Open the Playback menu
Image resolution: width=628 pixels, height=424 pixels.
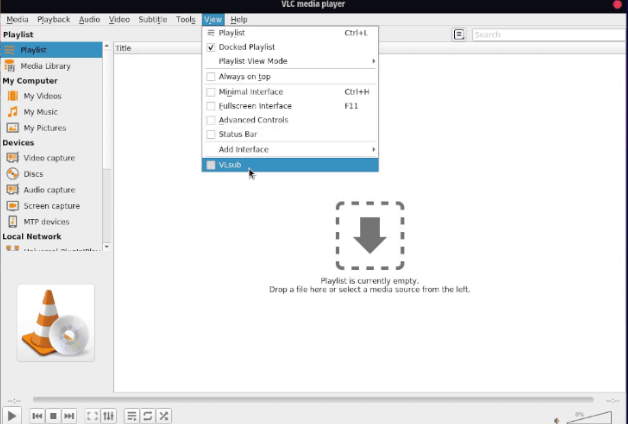click(x=54, y=19)
